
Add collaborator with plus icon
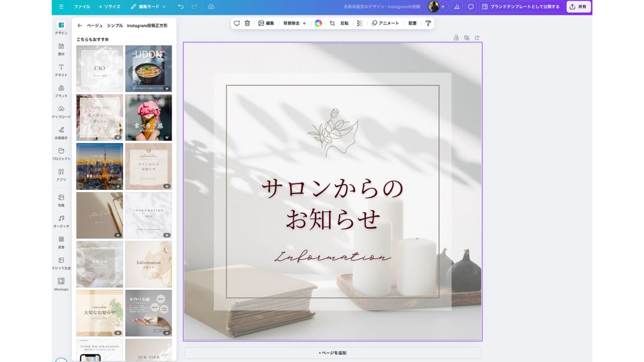443,7
